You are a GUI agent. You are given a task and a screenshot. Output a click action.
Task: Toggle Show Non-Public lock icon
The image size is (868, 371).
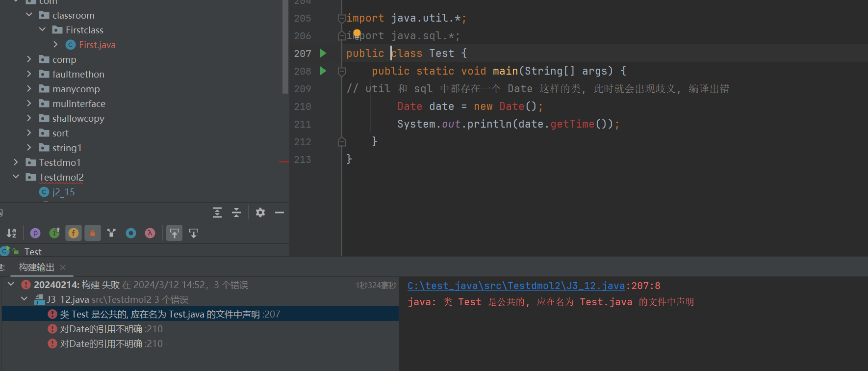point(93,233)
